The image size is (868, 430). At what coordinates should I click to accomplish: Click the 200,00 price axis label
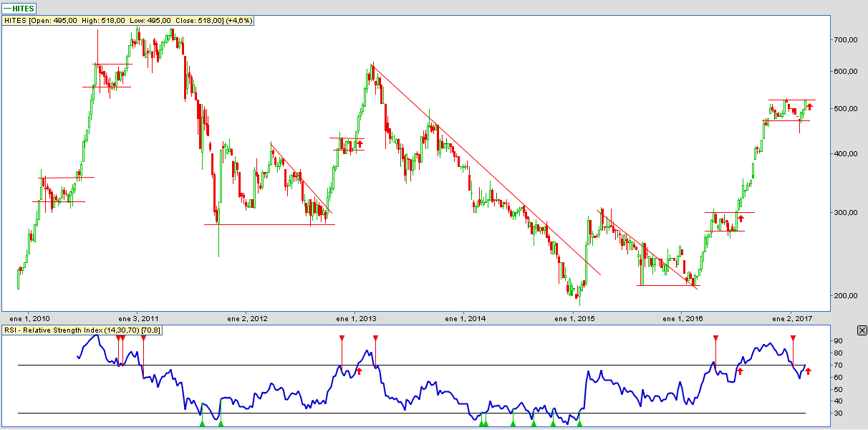[x=846, y=295]
